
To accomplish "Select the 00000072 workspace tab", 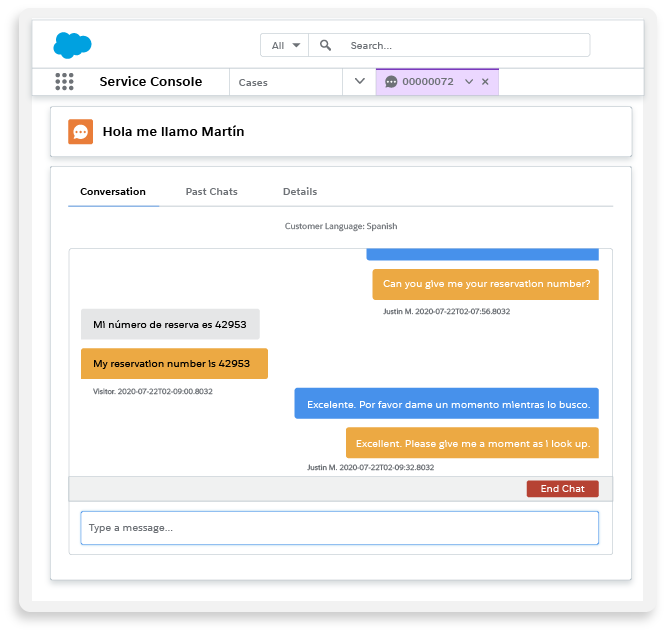I will tap(427, 82).
